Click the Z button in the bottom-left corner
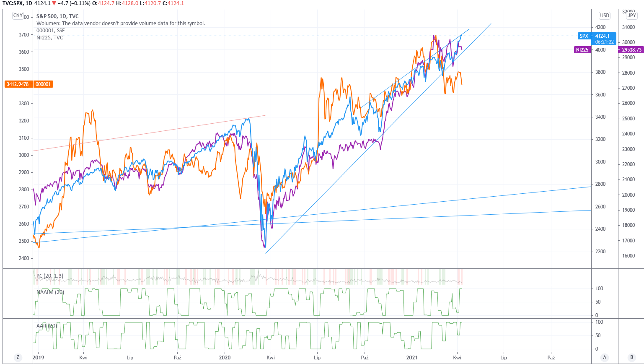 [x=18, y=357]
